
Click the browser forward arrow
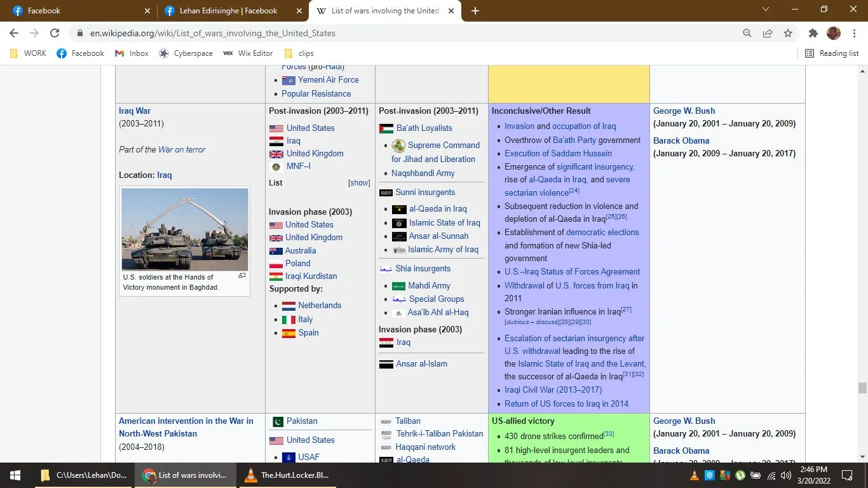34,33
